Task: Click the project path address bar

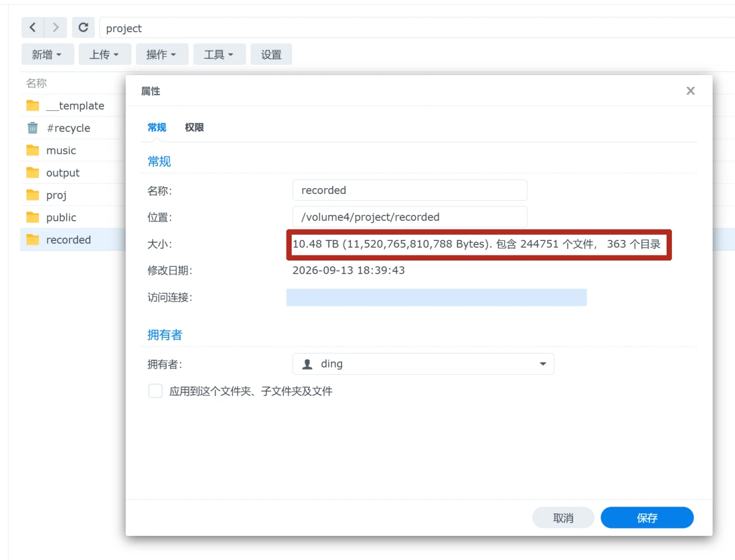Action: [x=417, y=28]
